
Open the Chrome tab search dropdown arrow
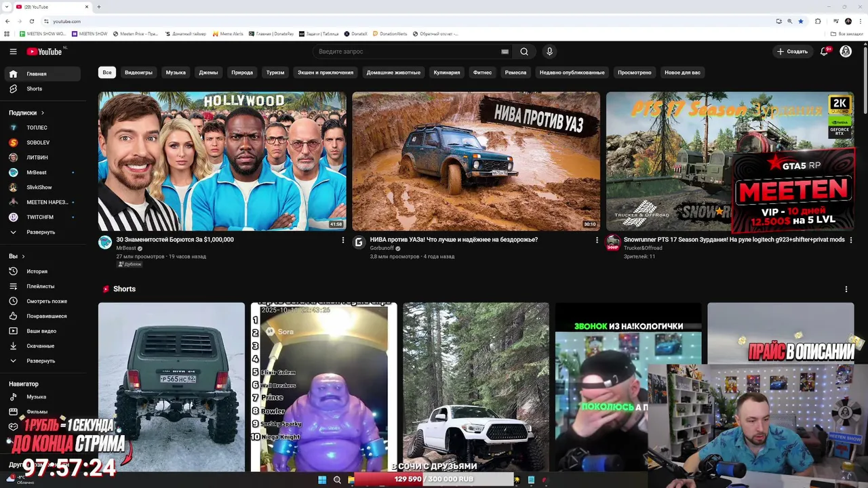[7, 7]
